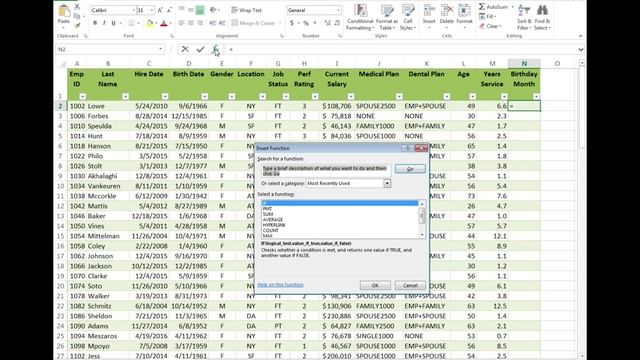Open the font size dropdown
Screen dimensions: 640x360
(152, 10)
